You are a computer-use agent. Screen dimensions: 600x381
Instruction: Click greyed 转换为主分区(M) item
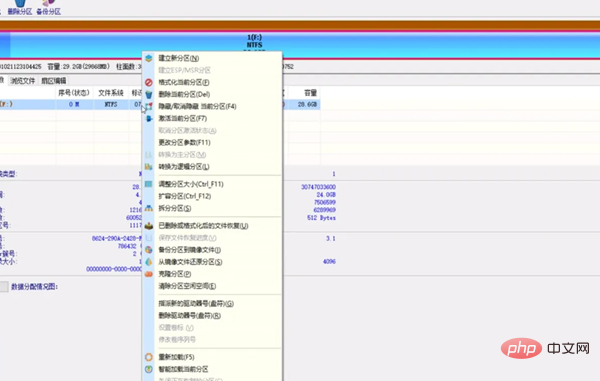(x=182, y=155)
